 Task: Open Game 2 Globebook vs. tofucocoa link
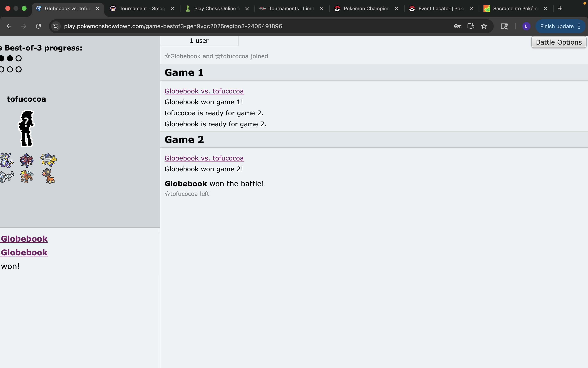tap(204, 158)
